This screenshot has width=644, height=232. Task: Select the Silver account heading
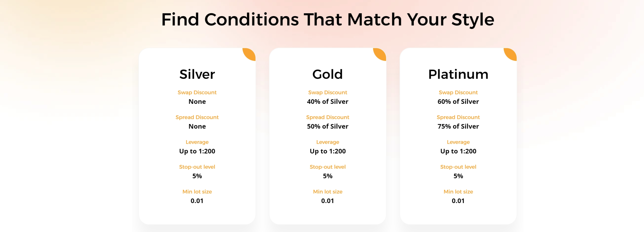197,74
